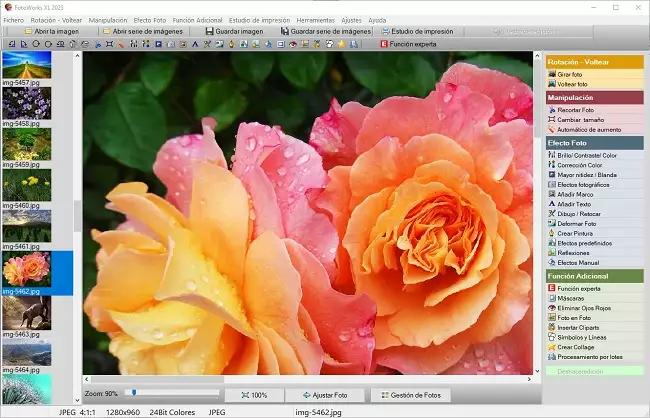Image resolution: width=650 pixels, height=418 pixels.
Task: Click the Función experta toolbar button
Action: click(408, 44)
